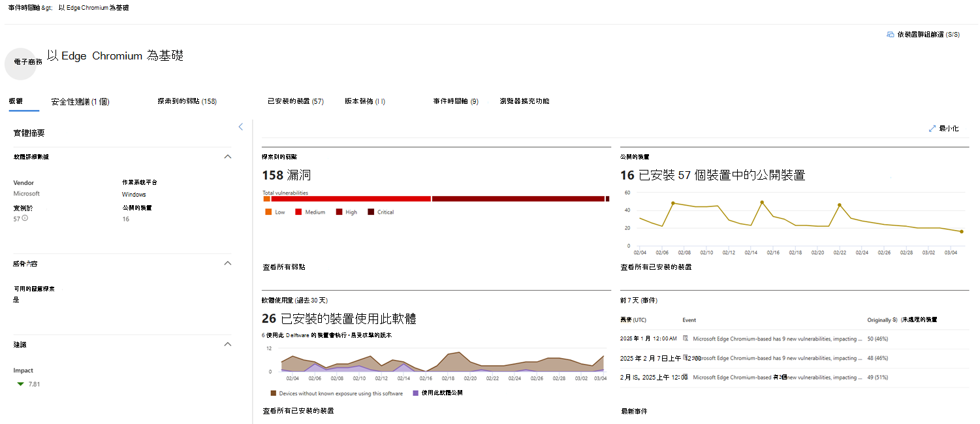980x424 pixels.
Task: Click the 公開的裝置 value 16 in summary
Action: tap(125, 219)
